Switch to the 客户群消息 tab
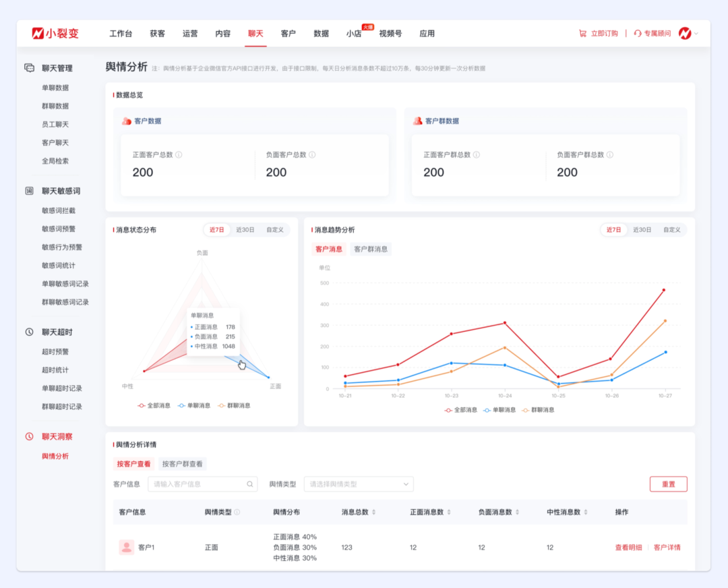 pos(371,249)
